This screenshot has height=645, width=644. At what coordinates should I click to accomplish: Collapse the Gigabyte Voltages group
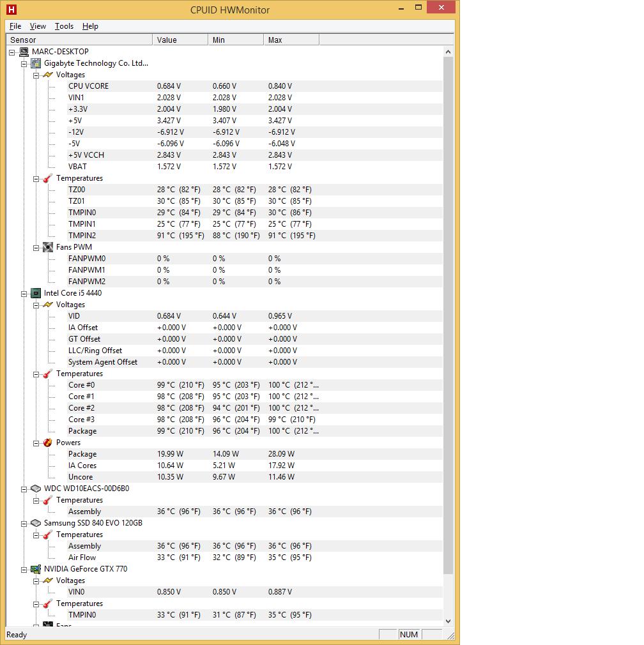pyautogui.click(x=36, y=75)
